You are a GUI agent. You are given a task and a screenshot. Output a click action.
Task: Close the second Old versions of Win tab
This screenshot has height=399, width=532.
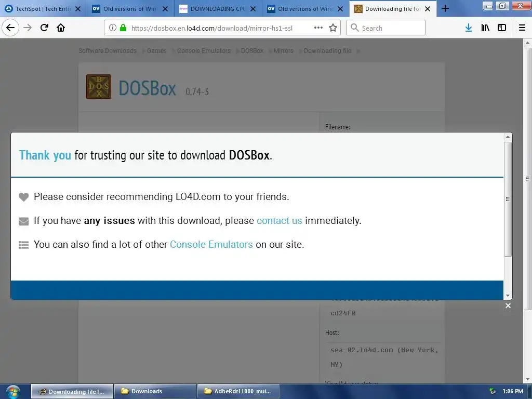340,9
